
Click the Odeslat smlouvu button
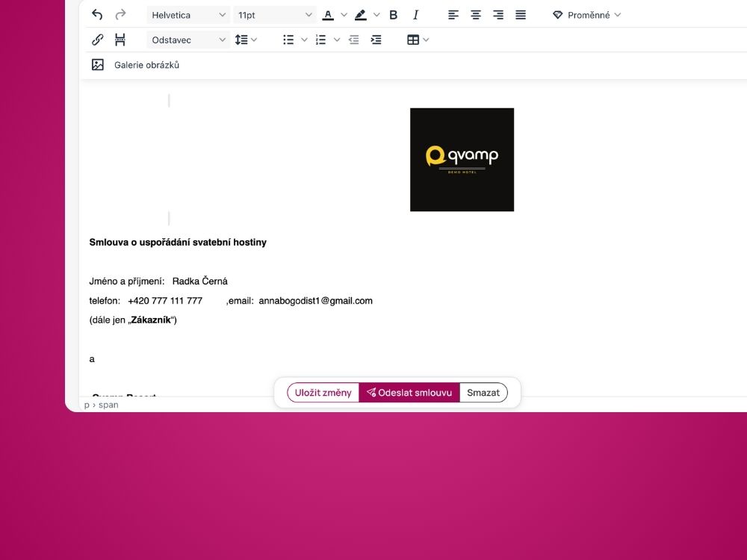coord(409,393)
